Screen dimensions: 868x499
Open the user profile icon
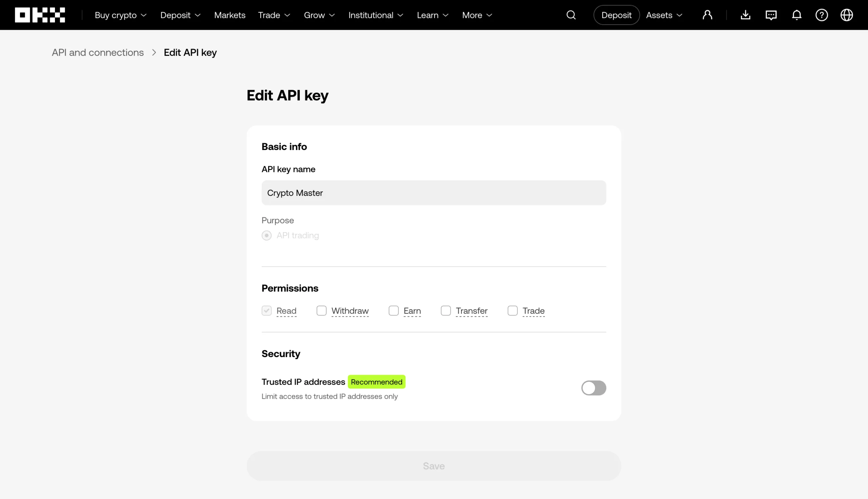click(707, 15)
